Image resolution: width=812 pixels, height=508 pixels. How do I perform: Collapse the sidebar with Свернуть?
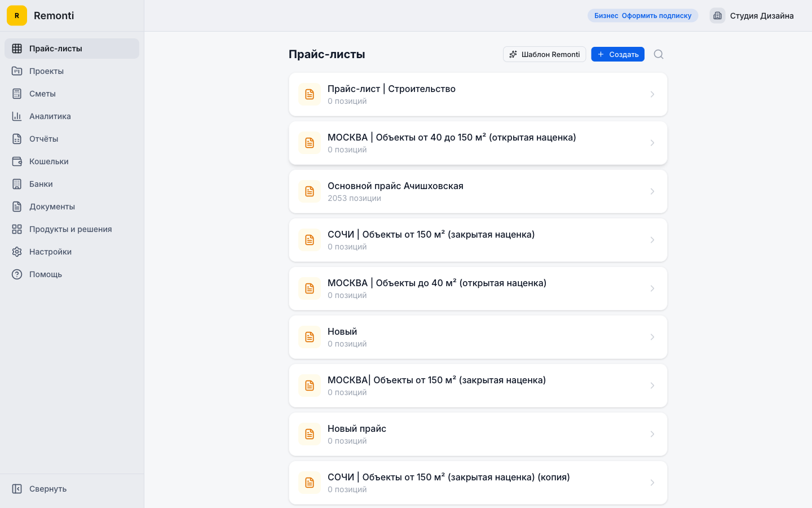47,489
